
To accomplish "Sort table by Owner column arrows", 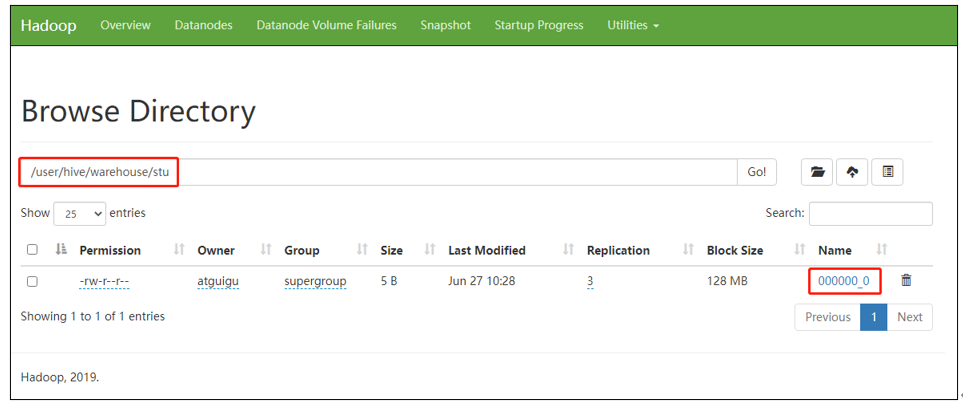I will (267, 250).
